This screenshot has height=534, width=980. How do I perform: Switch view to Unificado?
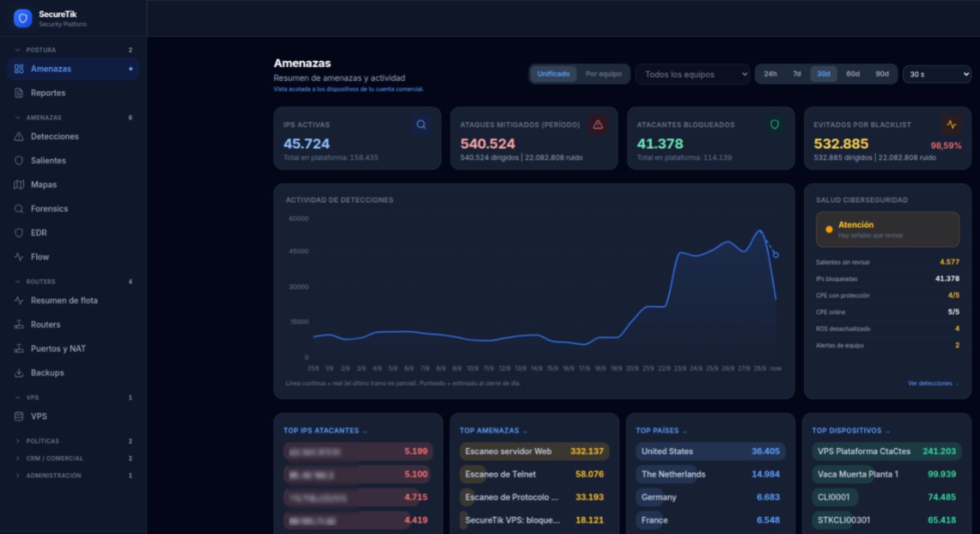coord(554,74)
